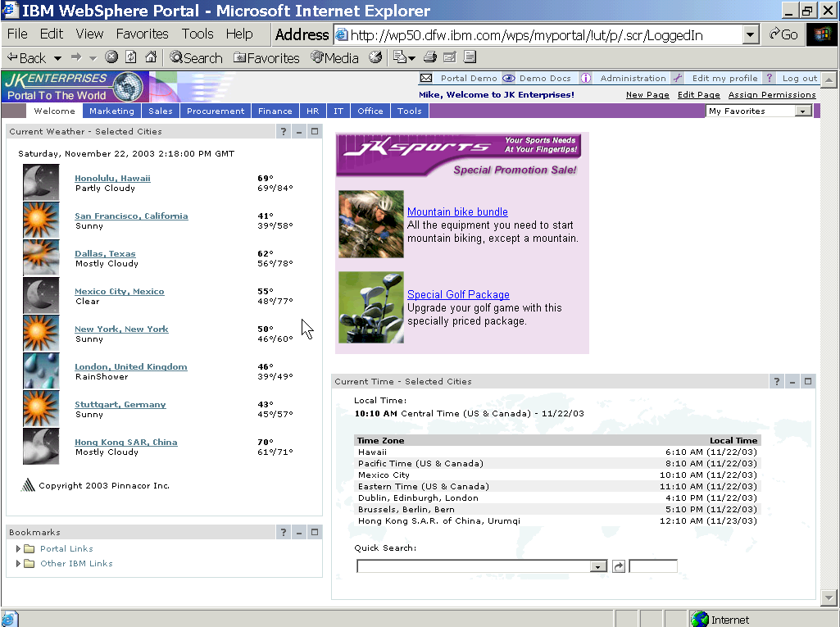Switch to the Finance tab

tap(275, 111)
